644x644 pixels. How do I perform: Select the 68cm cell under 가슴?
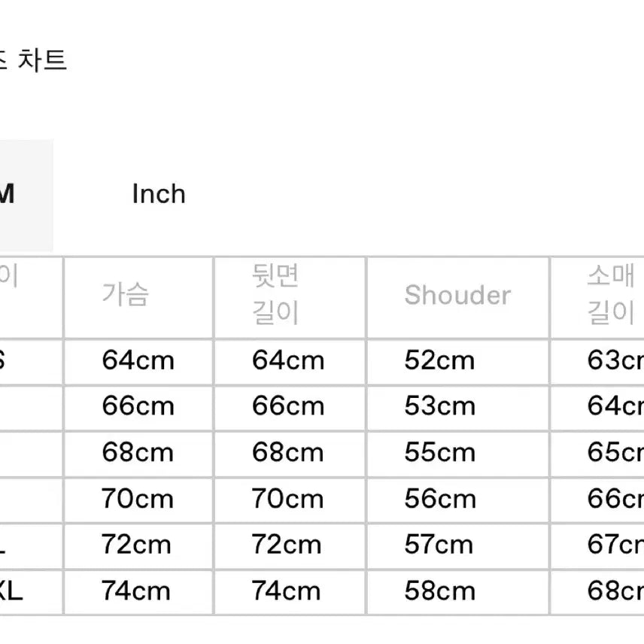coord(138,453)
